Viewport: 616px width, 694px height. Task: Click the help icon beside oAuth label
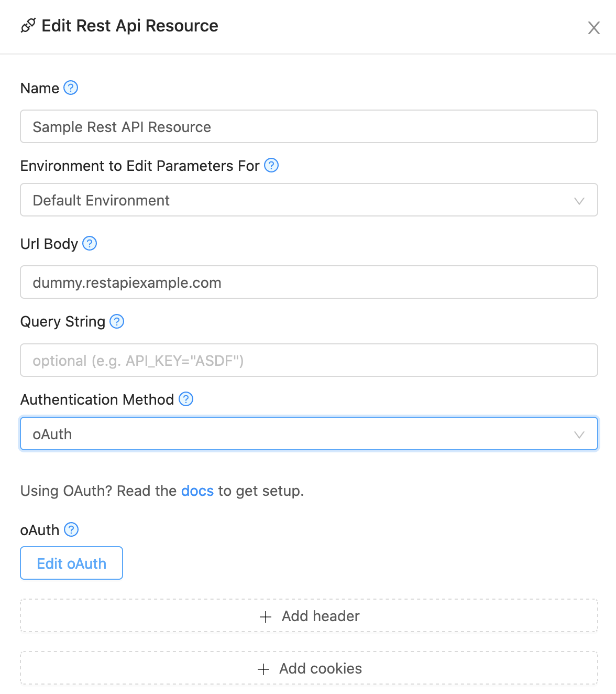click(71, 529)
